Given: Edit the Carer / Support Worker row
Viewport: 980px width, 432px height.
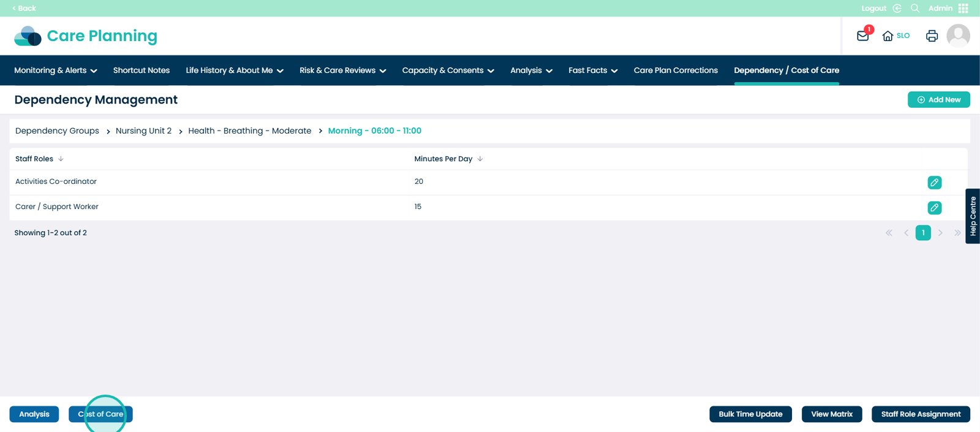Looking at the screenshot, I should (x=934, y=208).
